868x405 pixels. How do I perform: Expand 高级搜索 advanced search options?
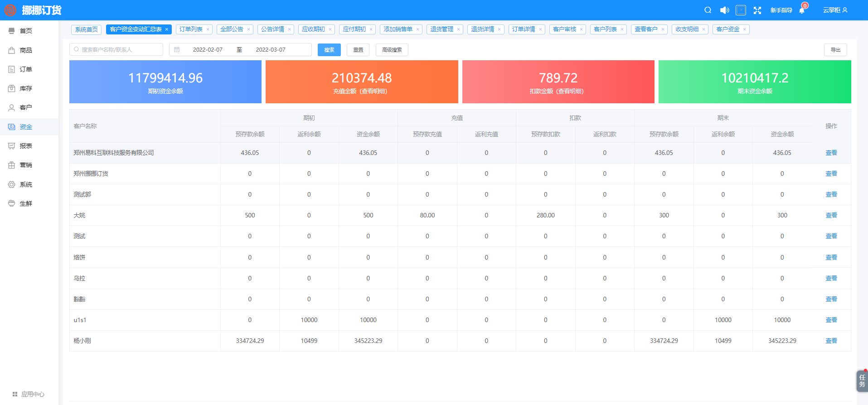click(392, 50)
